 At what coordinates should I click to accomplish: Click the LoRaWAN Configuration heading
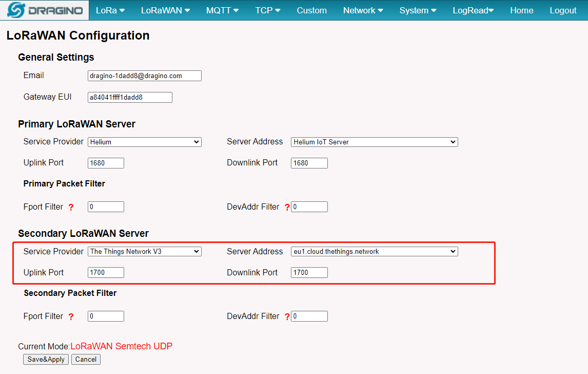78,35
